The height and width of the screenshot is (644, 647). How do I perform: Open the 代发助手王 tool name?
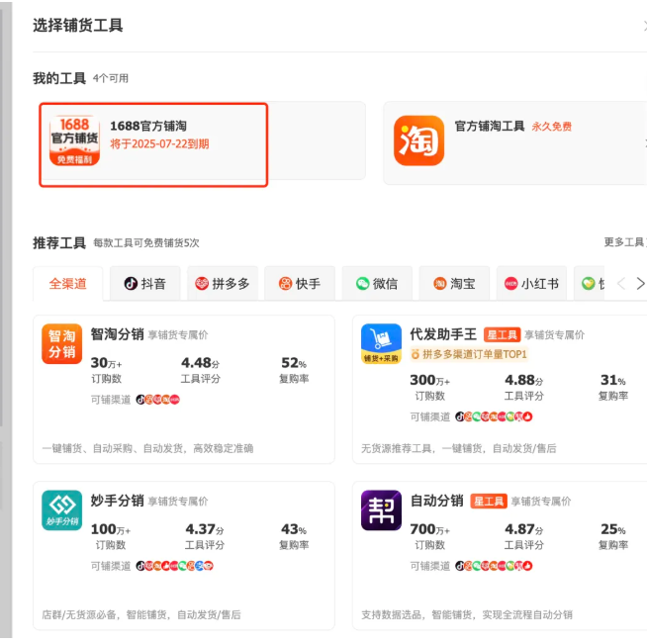pyautogui.click(x=443, y=333)
